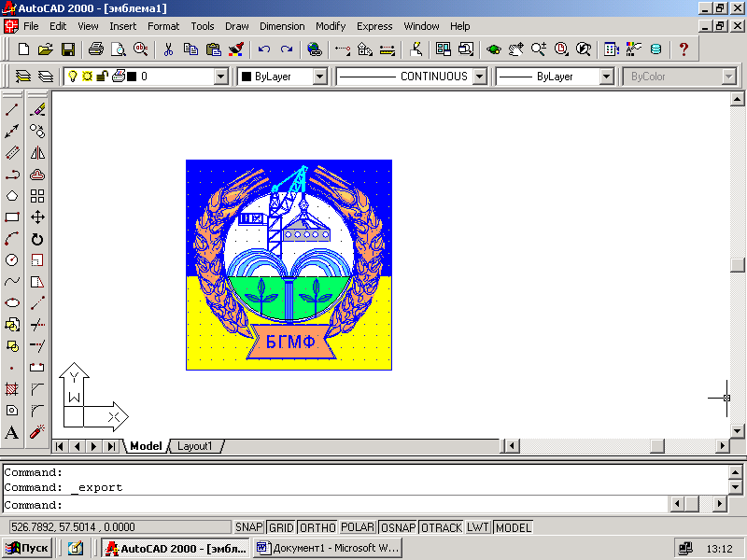This screenshot has width=747, height=560.
Task: Expand the CONTINUOUS linetype dropdown
Action: point(480,77)
